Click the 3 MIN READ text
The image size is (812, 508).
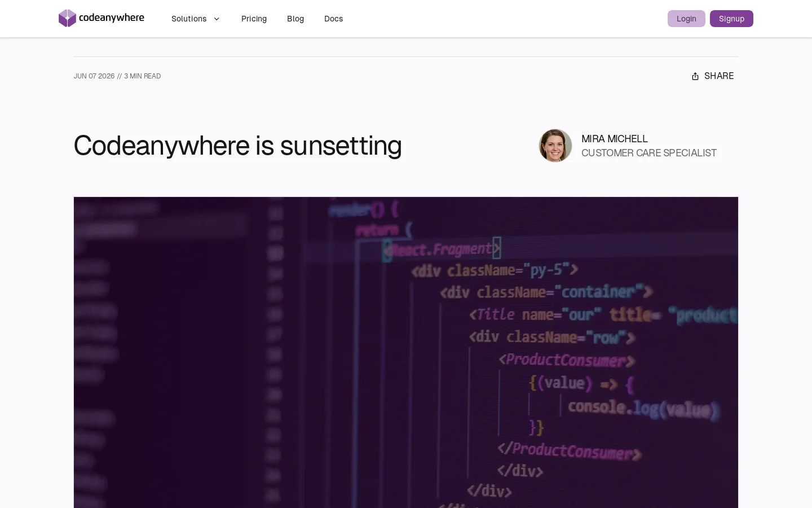[x=143, y=76]
